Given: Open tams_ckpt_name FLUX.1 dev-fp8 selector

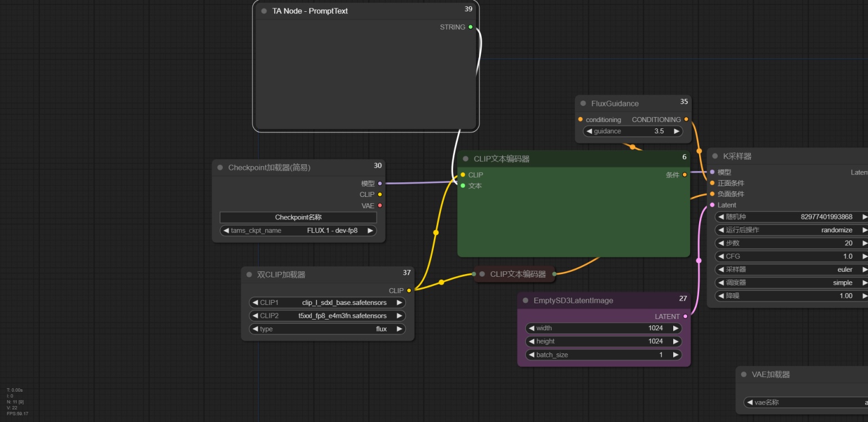Looking at the screenshot, I should click(x=298, y=231).
